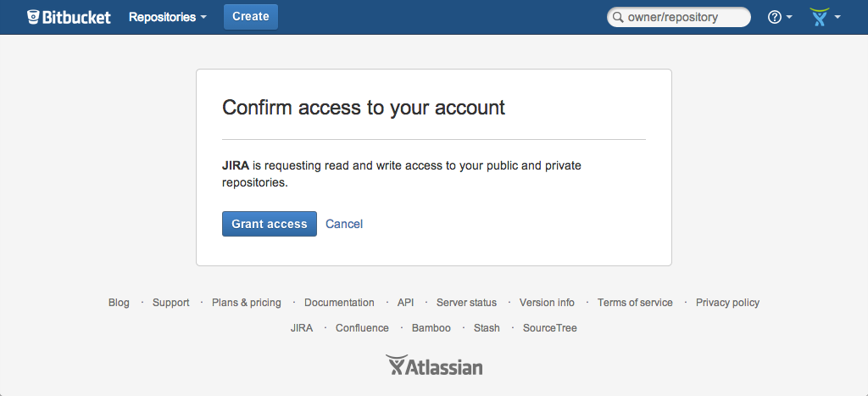Screen dimensions: 868x396
Task: Check the Server status link
Action: tap(467, 303)
